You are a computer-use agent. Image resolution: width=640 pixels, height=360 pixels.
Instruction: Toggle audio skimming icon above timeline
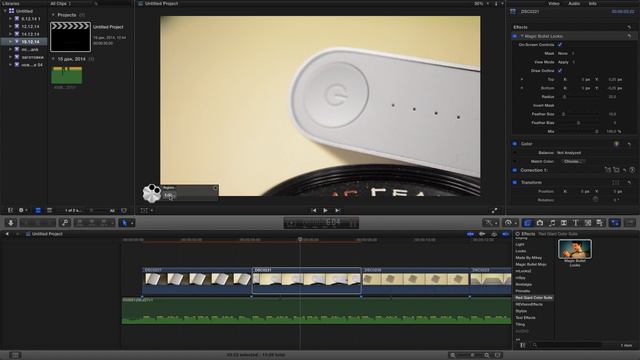pyautogui.click(x=482, y=234)
